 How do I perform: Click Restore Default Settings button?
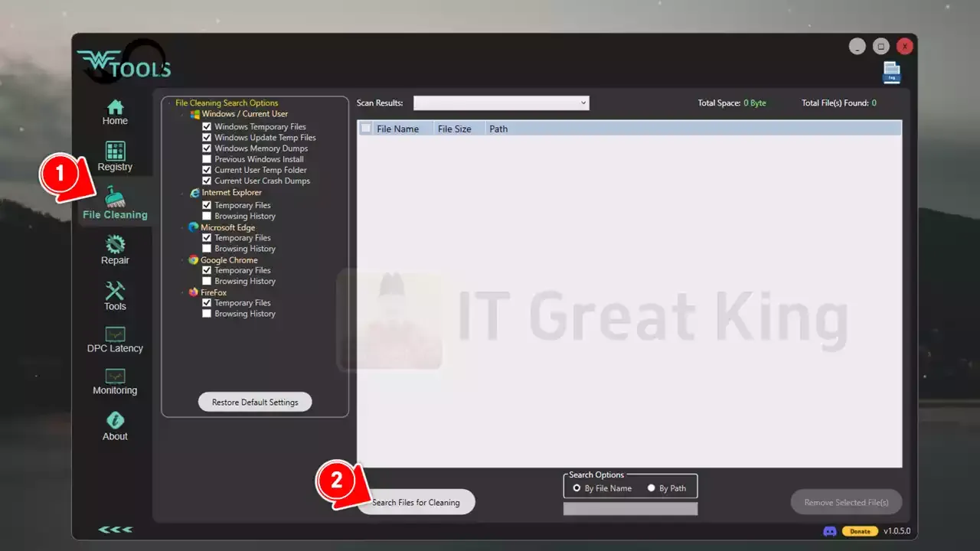click(255, 402)
